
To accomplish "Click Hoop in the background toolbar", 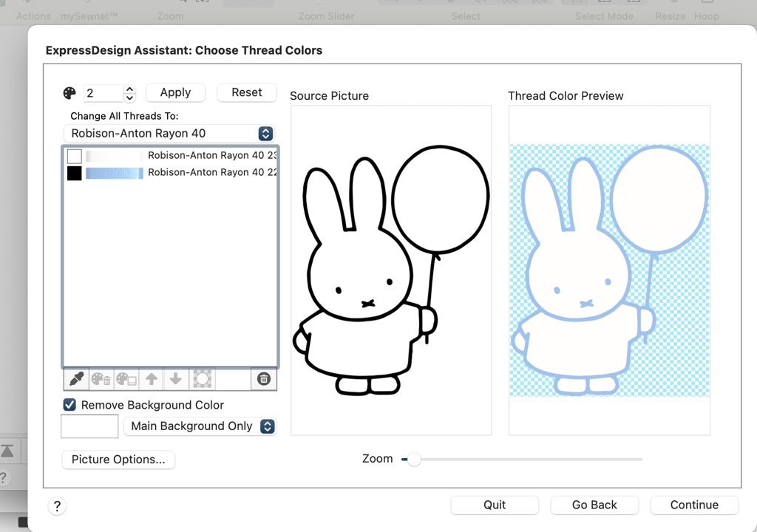I will tap(706, 16).
